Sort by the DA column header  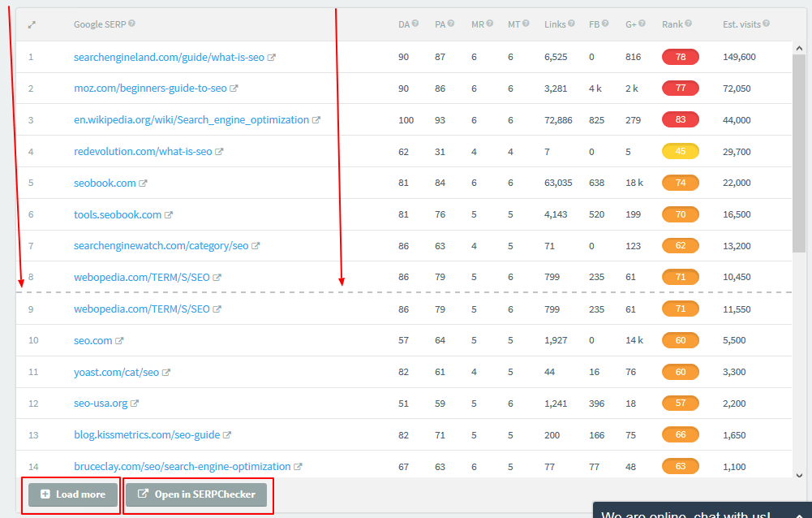404,24
